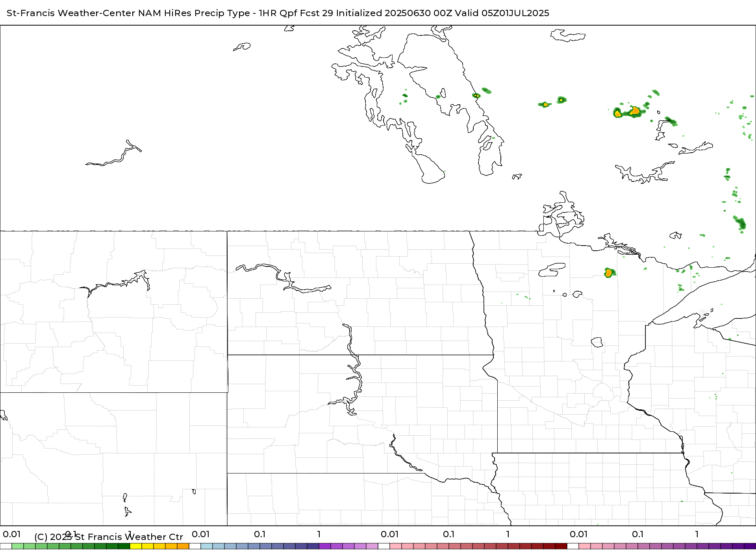Select the darkest maroon legend swatch
Image resolution: width=756 pixels, height=551 pixels.
pos(561,546)
